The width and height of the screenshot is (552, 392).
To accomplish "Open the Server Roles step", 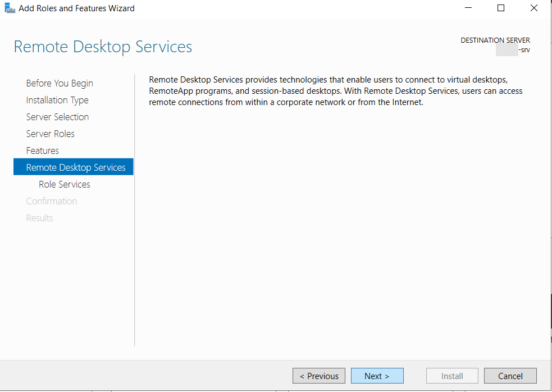I will point(51,134).
